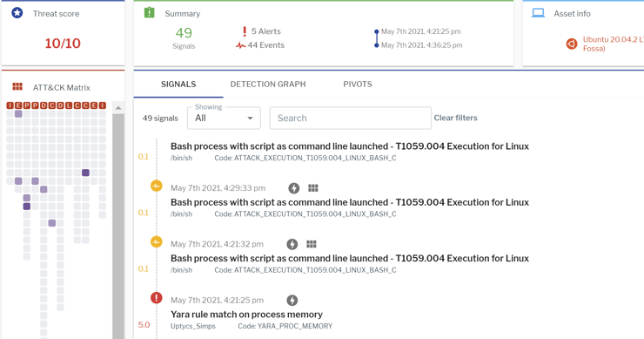Click matrix grid icon beside 4:29:33 pm signal

click(313, 188)
